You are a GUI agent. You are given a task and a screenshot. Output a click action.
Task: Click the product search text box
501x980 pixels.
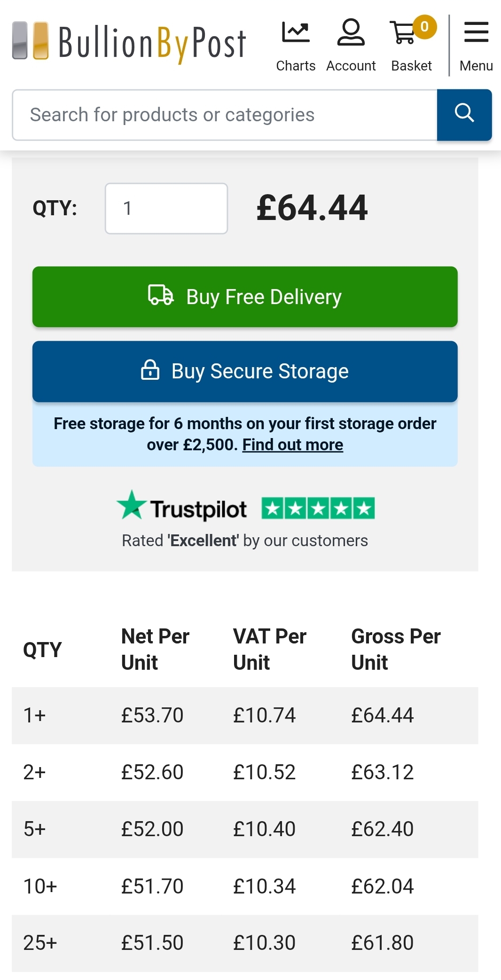pos(225,115)
